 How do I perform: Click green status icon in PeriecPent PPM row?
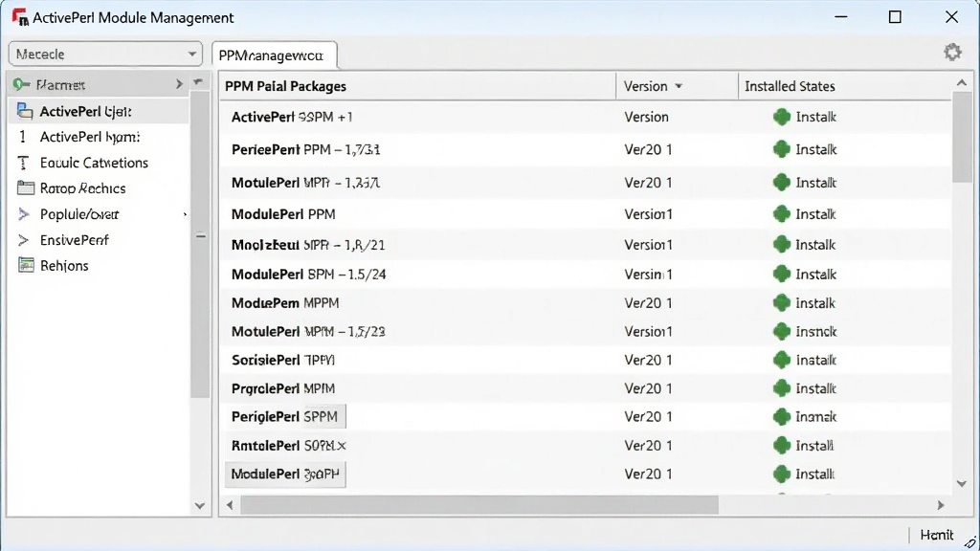[x=781, y=149]
